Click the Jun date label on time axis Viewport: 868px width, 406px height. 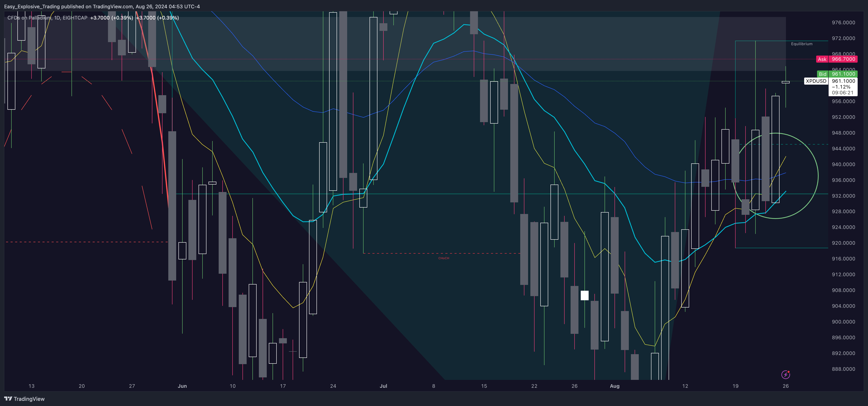(x=182, y=386)
